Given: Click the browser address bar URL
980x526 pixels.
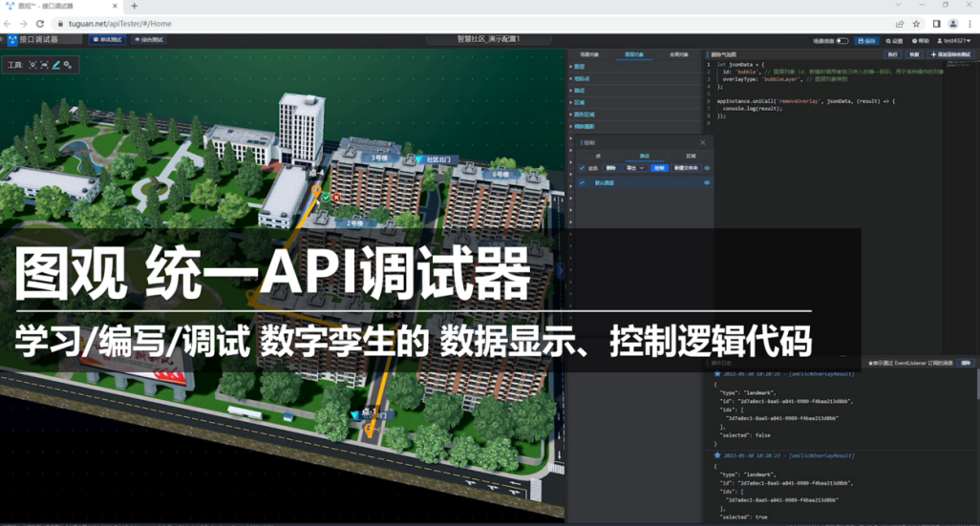Looking at the screenshot, I should coord(120,24).
